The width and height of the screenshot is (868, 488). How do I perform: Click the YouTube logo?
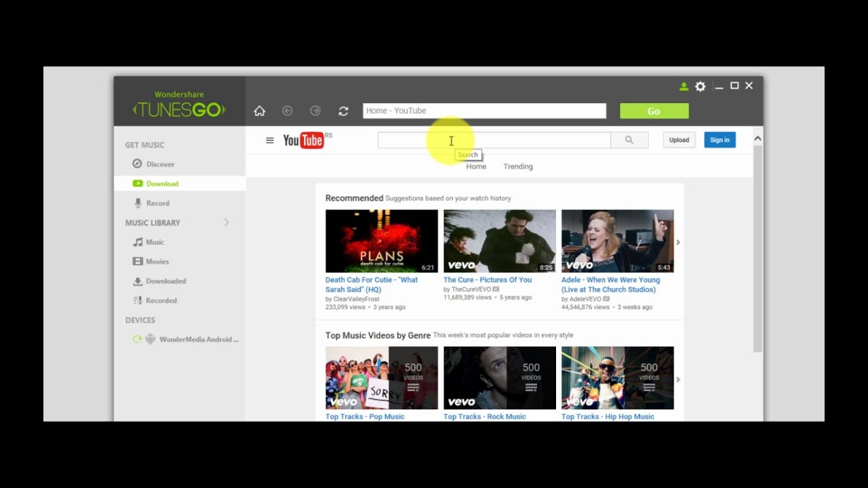(303, 140)
